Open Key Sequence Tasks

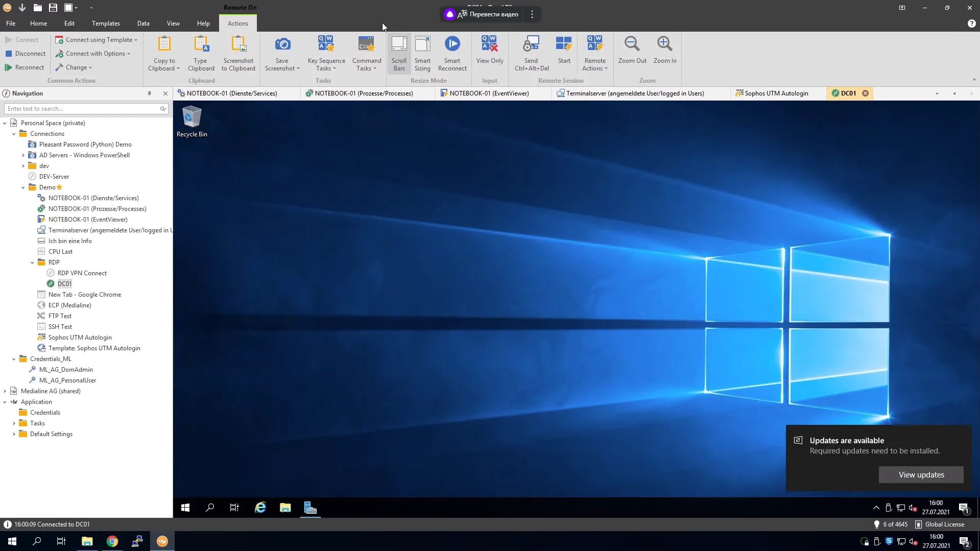click(326, 53)
